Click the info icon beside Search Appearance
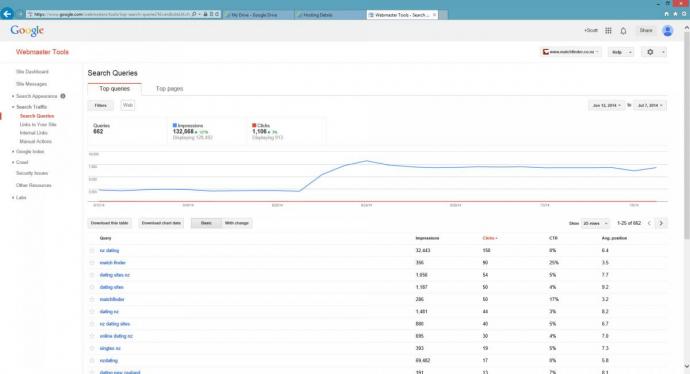The width and height of the screenshot is (690, 374). point(63,96)
